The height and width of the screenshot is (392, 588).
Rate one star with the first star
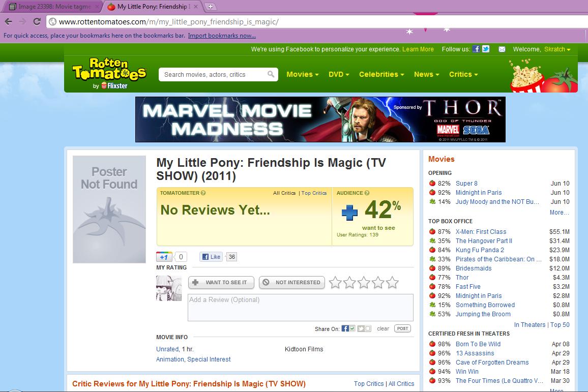click(335, 282)
